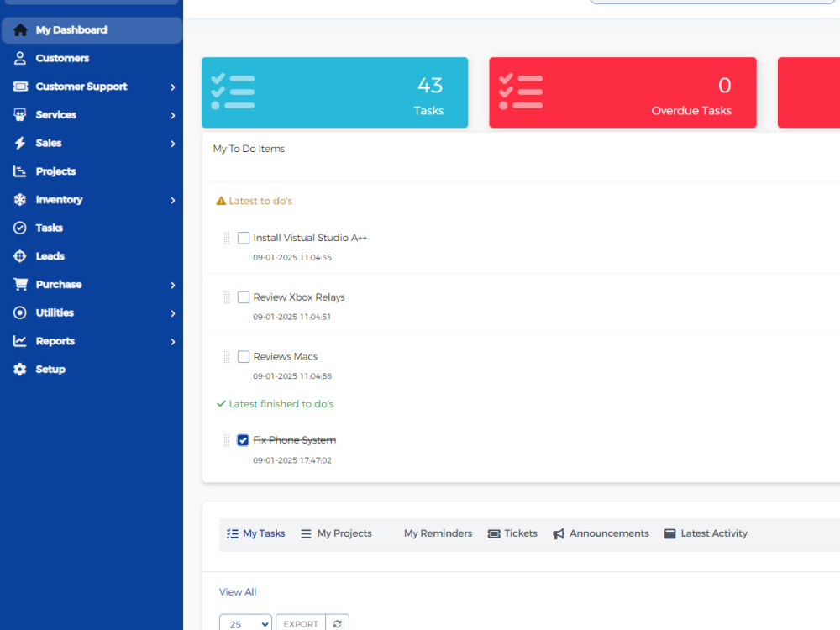
Task: Click the struck-through Fix Phone System text
Action: pyautogui.click(x=295, y=440)
